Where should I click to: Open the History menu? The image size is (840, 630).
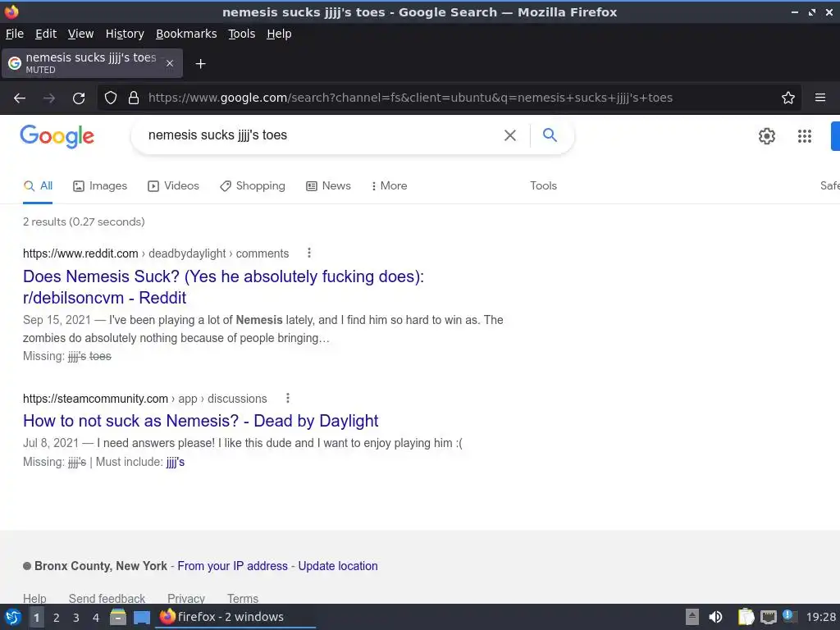click(x=125, y=34)
